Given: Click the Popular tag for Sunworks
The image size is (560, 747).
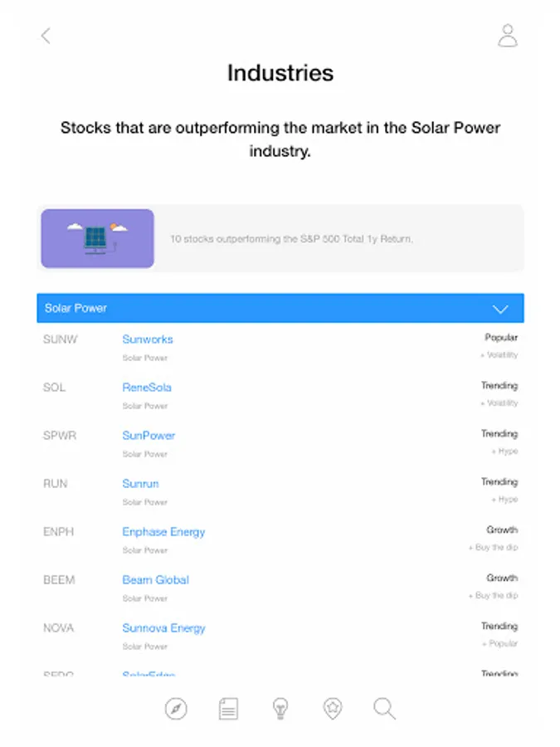Looking at the screenshot, I should 501,338.
